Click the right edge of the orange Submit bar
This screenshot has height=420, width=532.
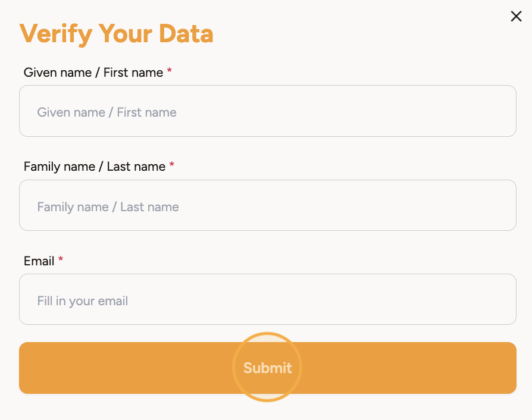[x=506, y=368]
